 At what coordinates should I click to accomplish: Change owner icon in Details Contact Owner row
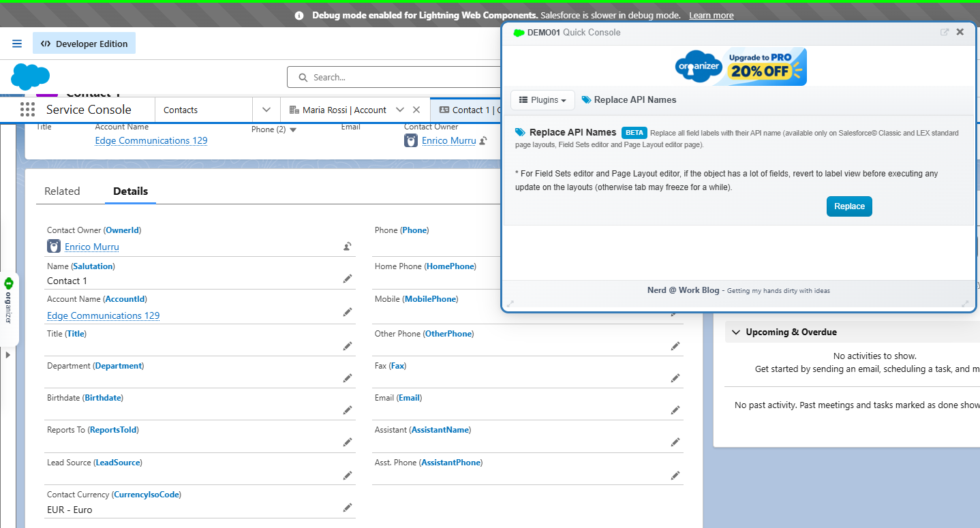click(x=348, y=247)
